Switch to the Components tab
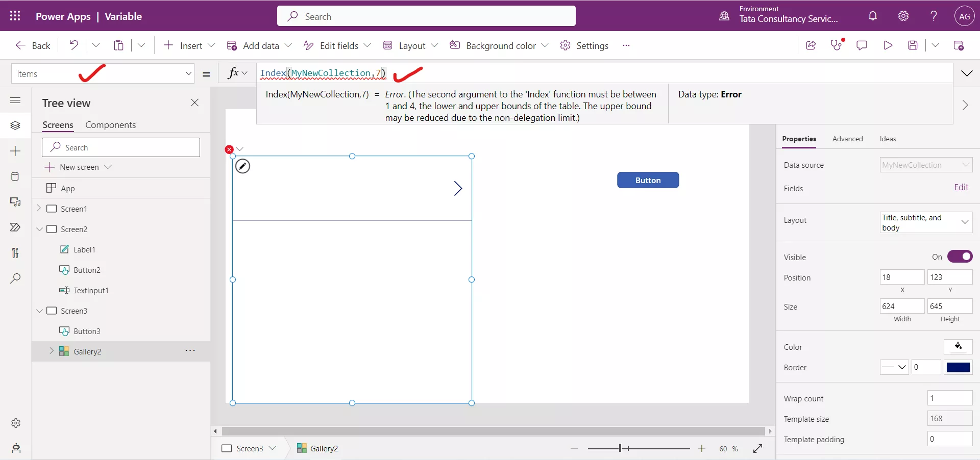This screenshot has height=460, width=980. (x=111, y=124)
